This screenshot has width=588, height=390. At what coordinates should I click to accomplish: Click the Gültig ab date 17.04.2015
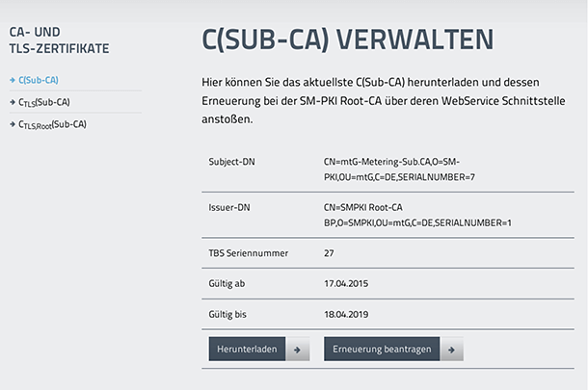coord(346,284)
